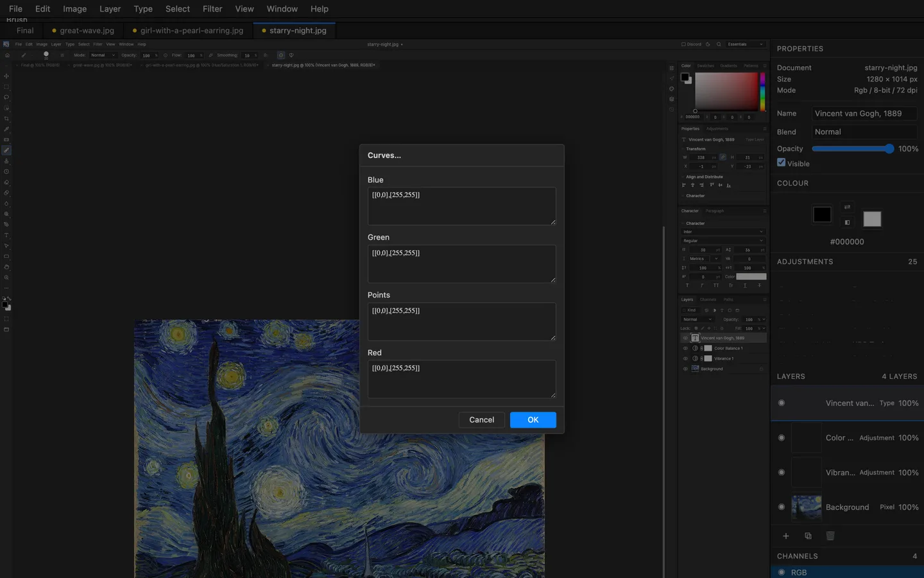Switch to great-wave.jpg tab

[x=83, y=30]
